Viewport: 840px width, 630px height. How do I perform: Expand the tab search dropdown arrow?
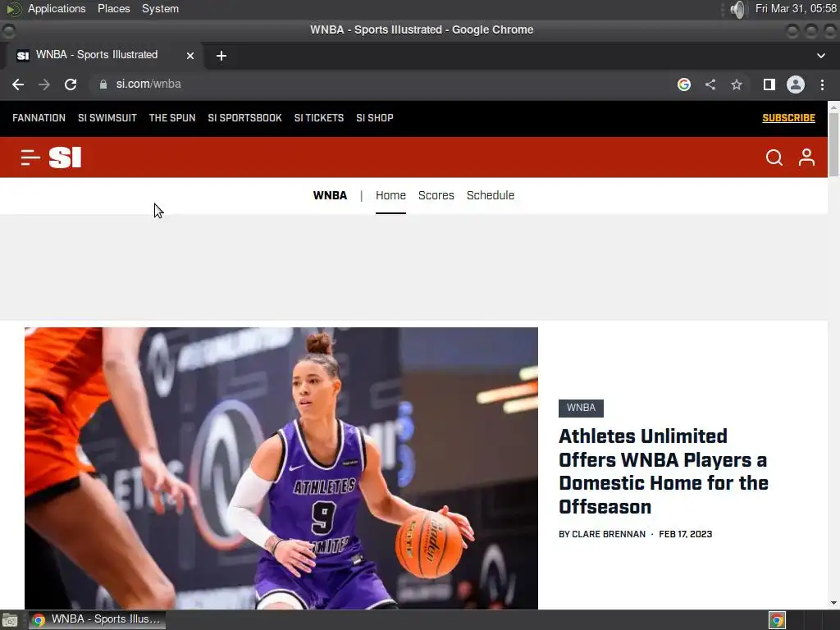[820, 56]
